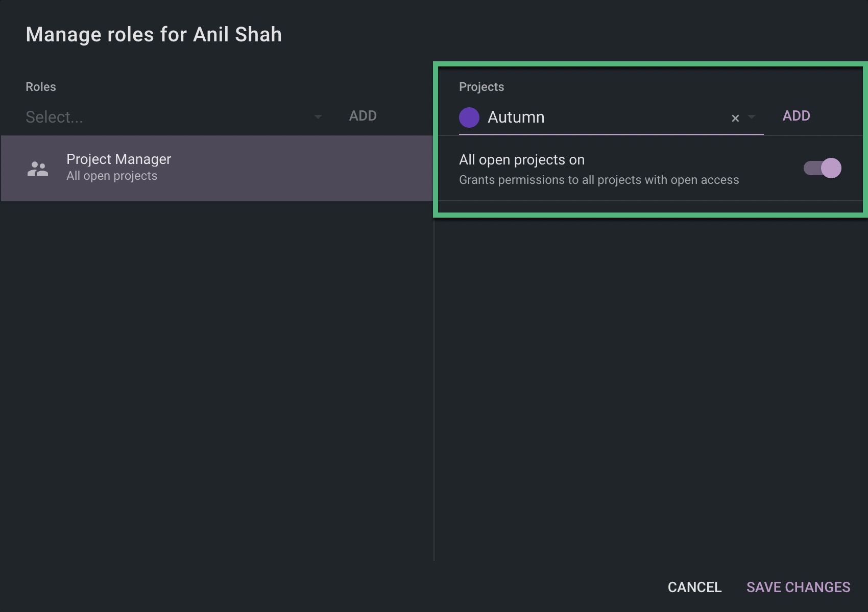Image resolution: width=868 pixels, height=612 pixels.
Task: Click ADD beside the Autumn project field
Action: tap(796, 115)
